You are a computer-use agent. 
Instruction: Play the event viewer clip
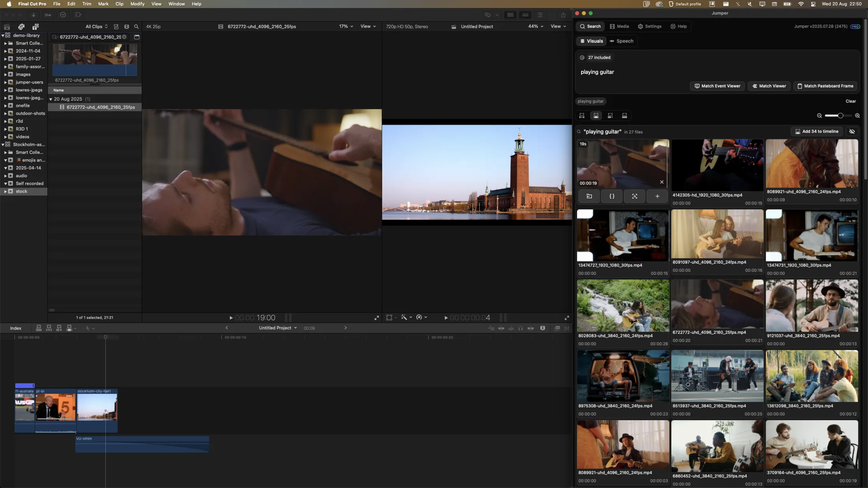[231, 318]
